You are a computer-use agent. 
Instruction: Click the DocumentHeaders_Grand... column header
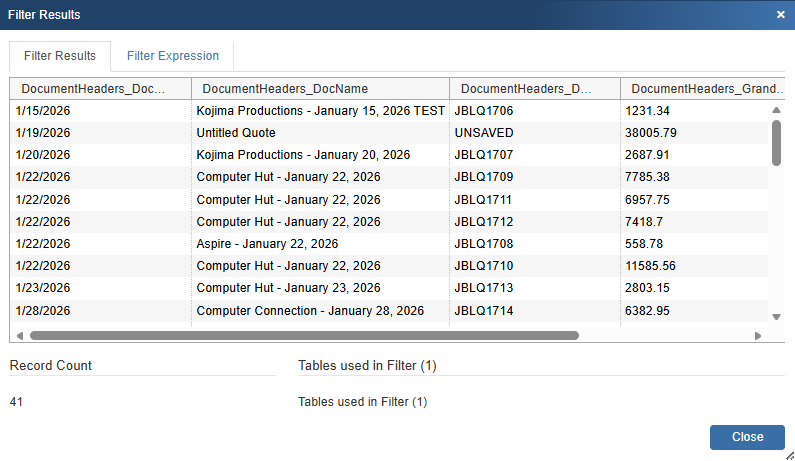706,88
